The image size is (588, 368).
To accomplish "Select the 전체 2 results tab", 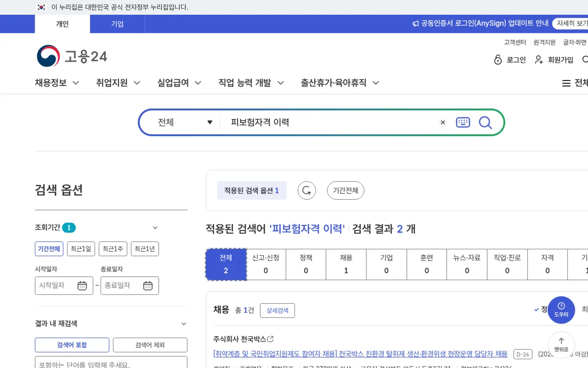I will pos(226,264).
